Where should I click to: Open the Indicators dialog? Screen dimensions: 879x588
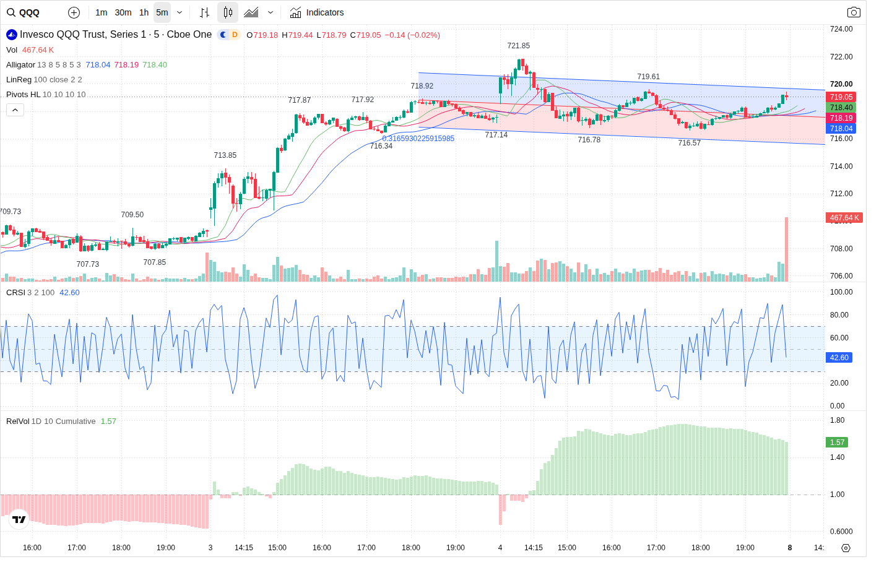click(x=317, y=12)
